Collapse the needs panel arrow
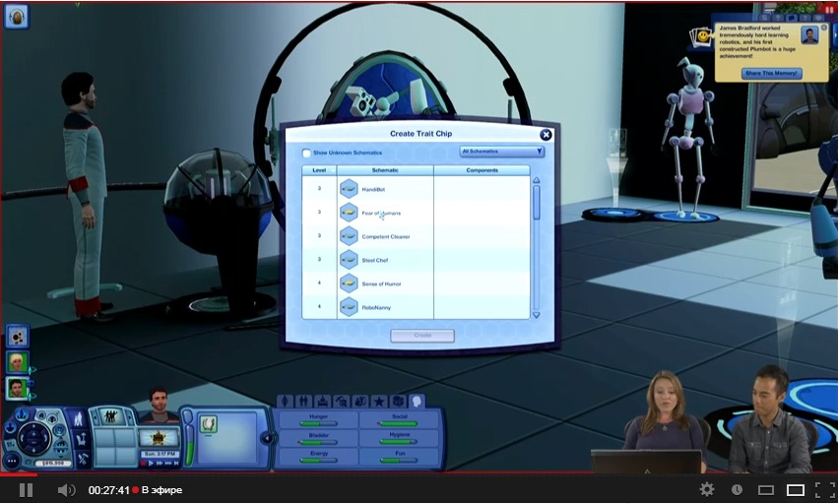The width and height of the screenshot is (838, 504). pyautogui.click(x=267, y=438)
